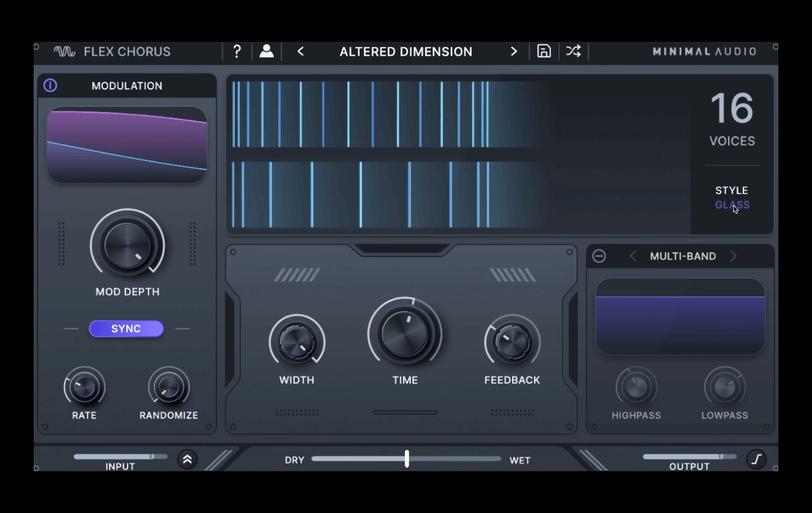The height and width of the screenshot is (513, 812).
Task: Click the modulation waveform display
Action: pyautogui.click(x=127, y=145)
